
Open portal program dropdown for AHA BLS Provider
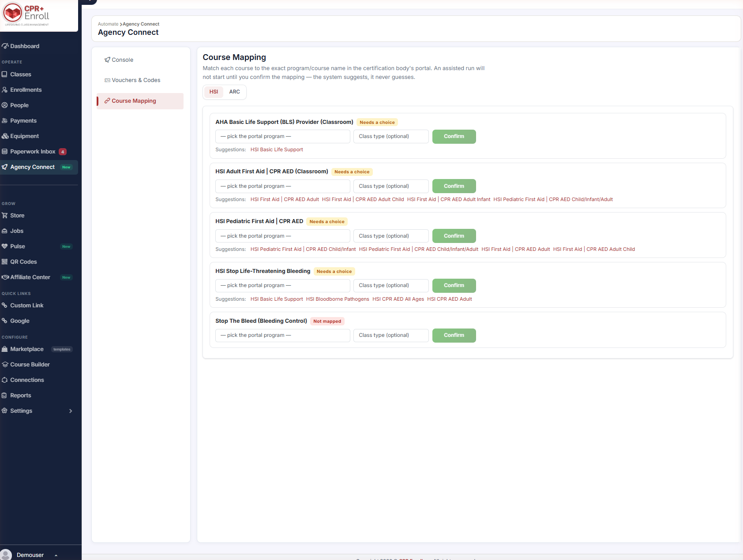(283, 137)
